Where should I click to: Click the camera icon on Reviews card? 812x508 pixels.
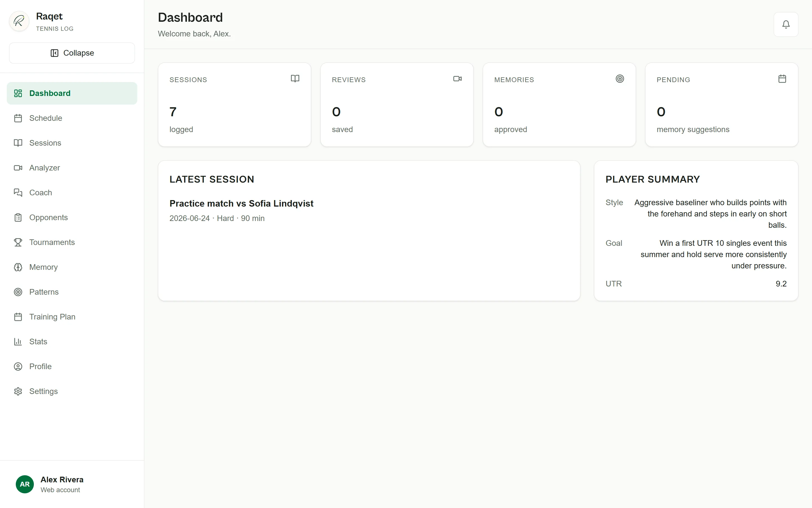pos(457,79)
